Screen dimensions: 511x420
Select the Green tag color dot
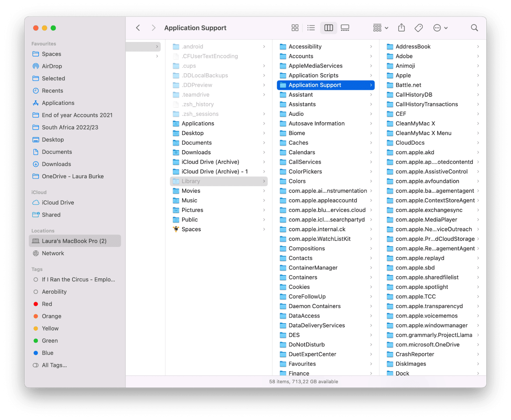pos(36,341)
